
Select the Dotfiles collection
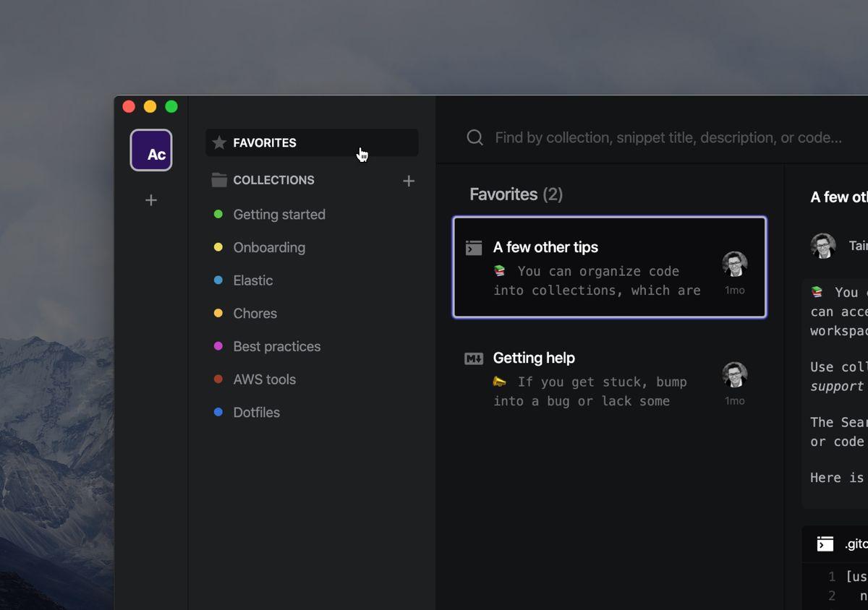point(256,413)
